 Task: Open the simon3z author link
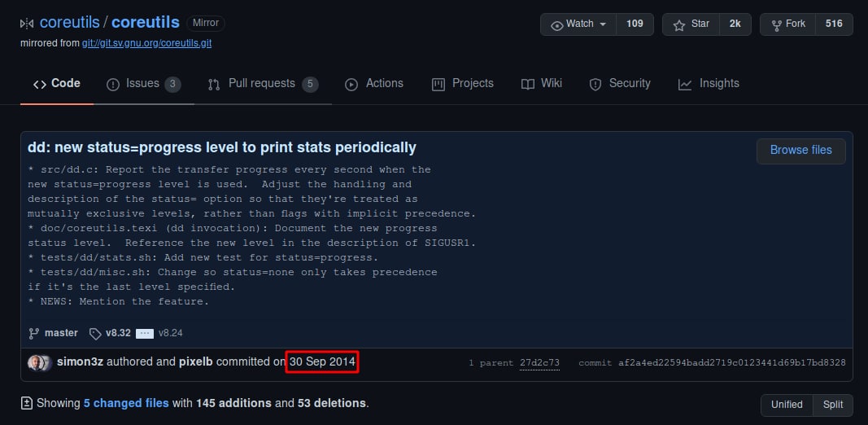[x=81, y=362]
